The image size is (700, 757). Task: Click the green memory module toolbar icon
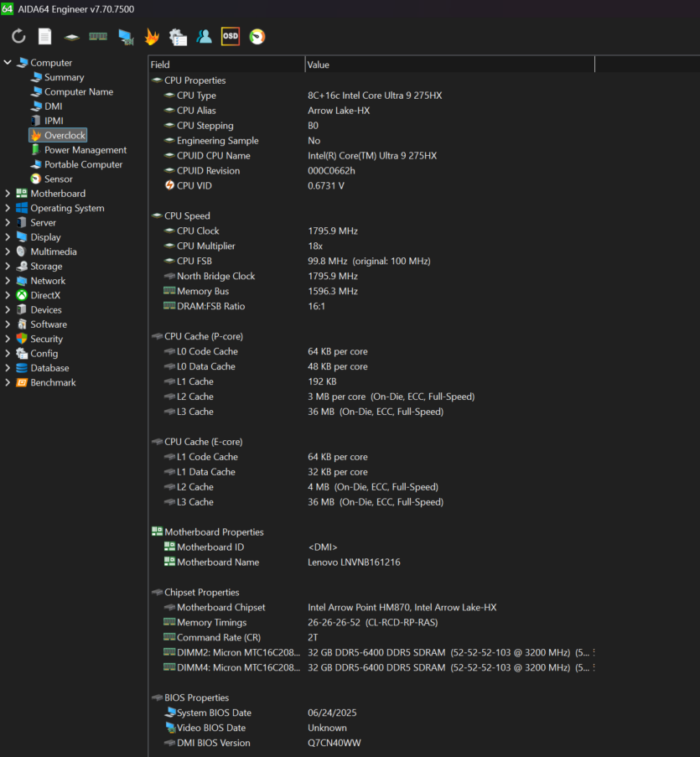(98, 36)
